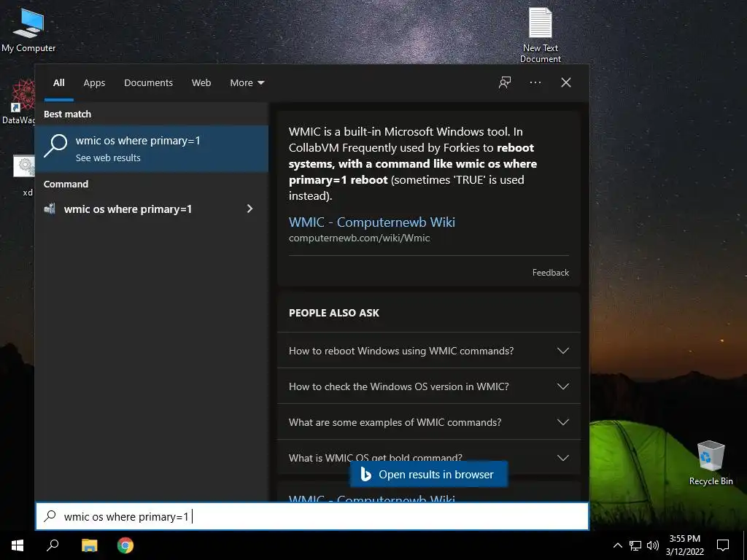Viewport: 747px width, 560px height.
Task: Select the 'wmic os where primary=1' Command result
Action: click(x=152, y=209)
